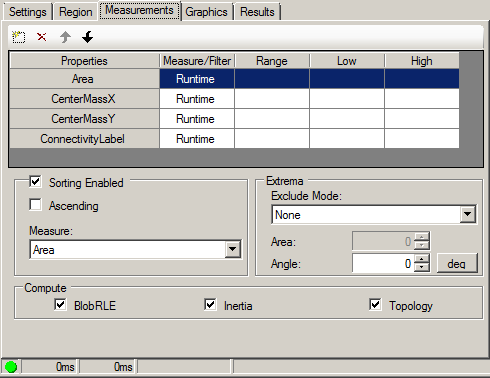490x378 pixels.
Task: Toggle the Topology compute checkbox
Action: tap(375, 305)
